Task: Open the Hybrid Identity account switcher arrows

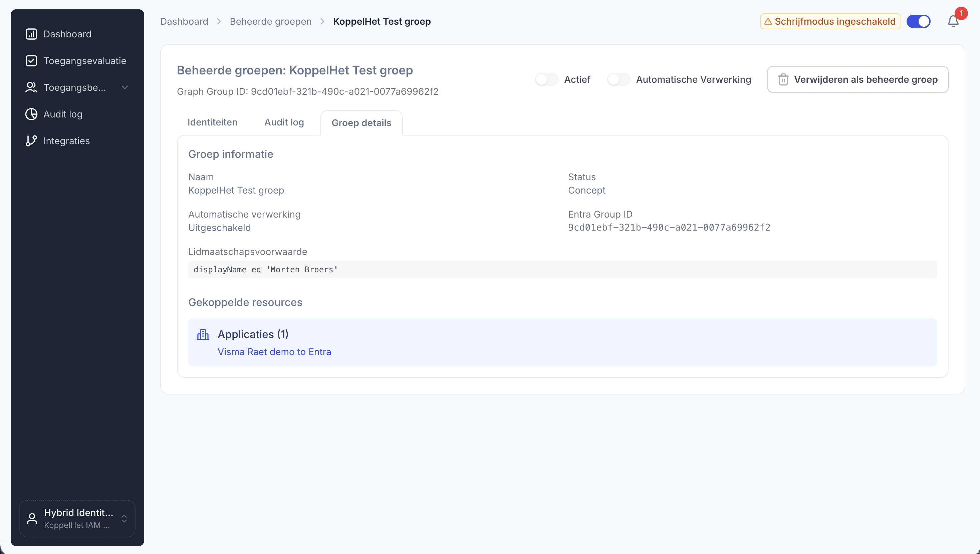Action: click(x=124, y=519)
